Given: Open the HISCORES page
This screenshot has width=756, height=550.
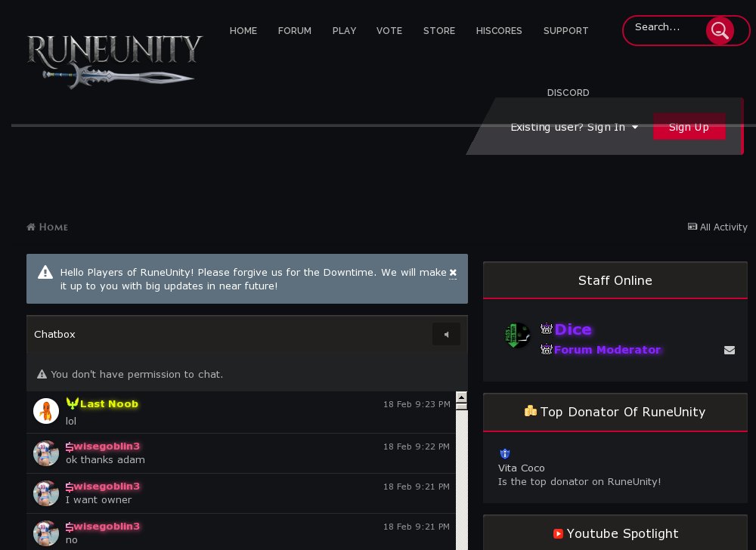Looking at the screenshot, I should coord(499,31).
